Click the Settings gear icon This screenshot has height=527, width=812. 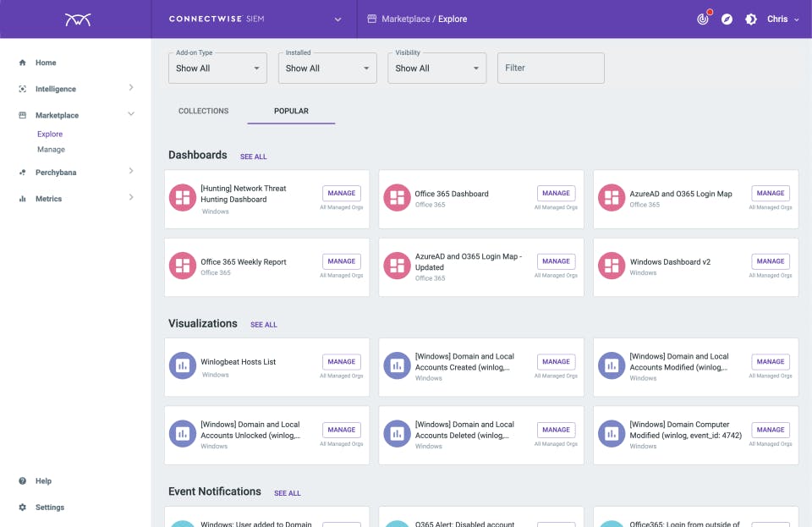tap(22, 508)
